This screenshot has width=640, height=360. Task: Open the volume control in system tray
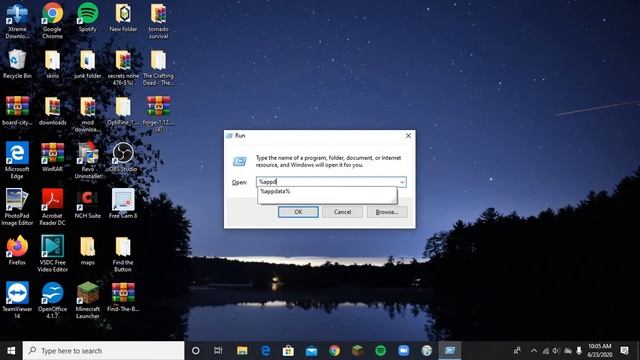(x=556, y=351)
